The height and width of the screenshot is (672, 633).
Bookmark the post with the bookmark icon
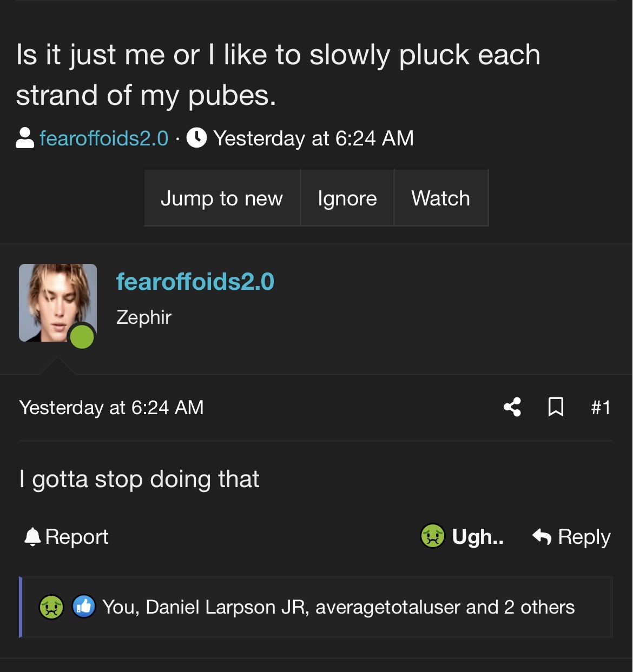(x=556, y=407)
